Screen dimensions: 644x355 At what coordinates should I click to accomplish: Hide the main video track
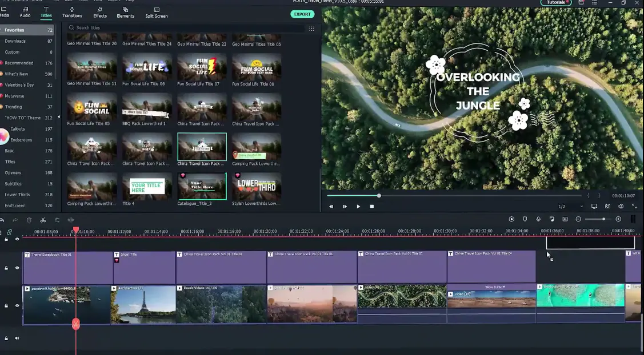click(x=17, y=306)
